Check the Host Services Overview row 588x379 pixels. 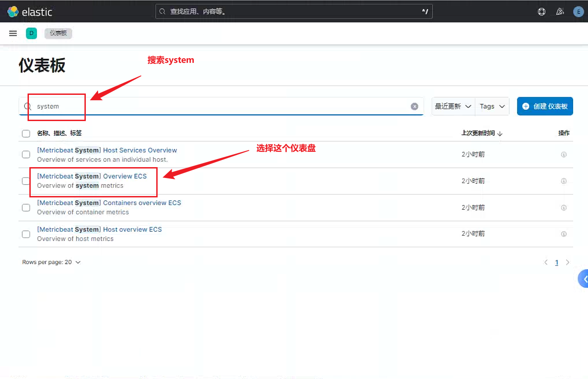click(26, 154)
